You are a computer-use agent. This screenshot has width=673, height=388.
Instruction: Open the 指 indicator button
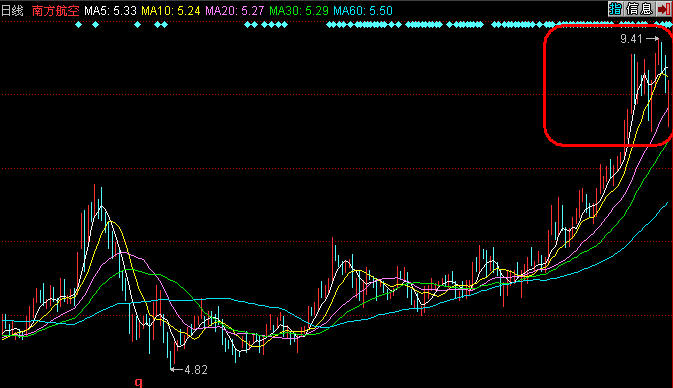pos(615,9)
